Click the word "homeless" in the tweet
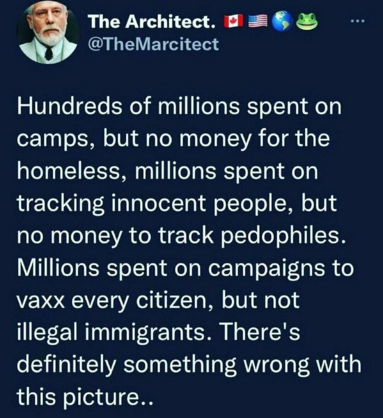The image size is (383, 418). point(69,171)
